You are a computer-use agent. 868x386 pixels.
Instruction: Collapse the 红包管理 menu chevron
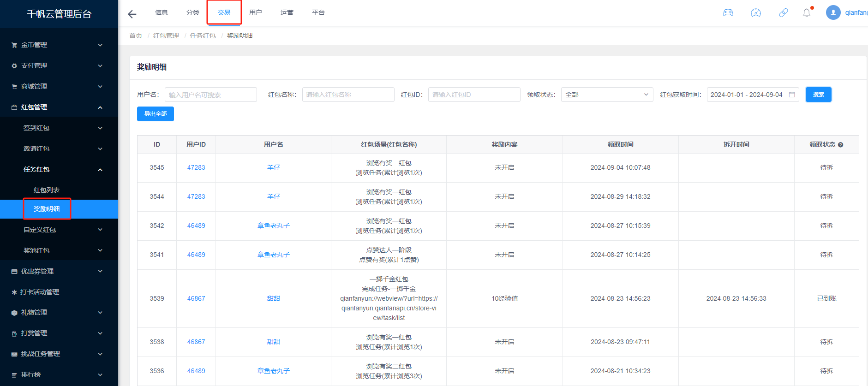(x=100, y=107)
